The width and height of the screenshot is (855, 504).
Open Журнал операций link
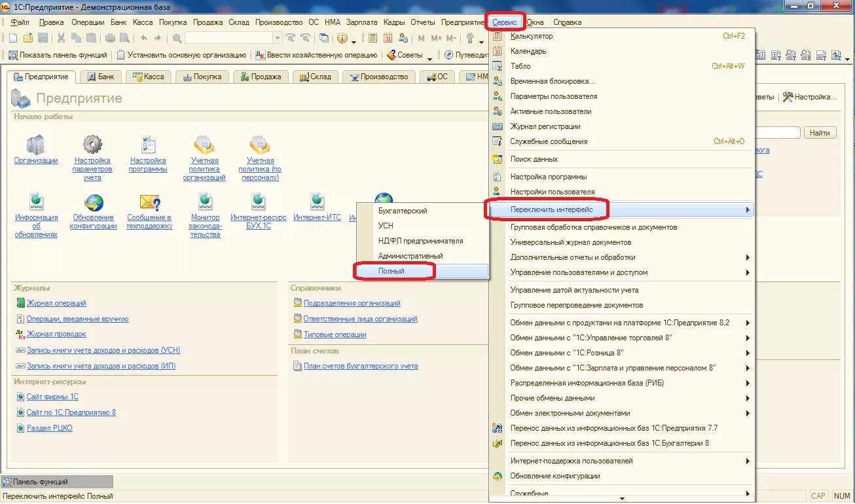coord(56,303)
